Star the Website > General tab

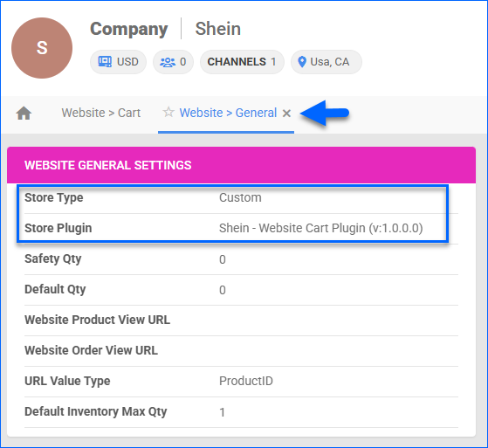point(168,112)
